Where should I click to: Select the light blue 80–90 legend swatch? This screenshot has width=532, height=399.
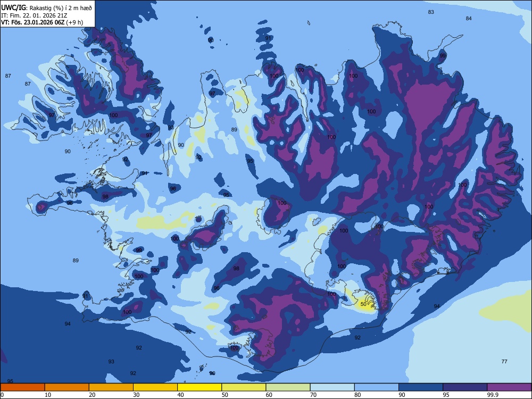(x=377, y=387)
